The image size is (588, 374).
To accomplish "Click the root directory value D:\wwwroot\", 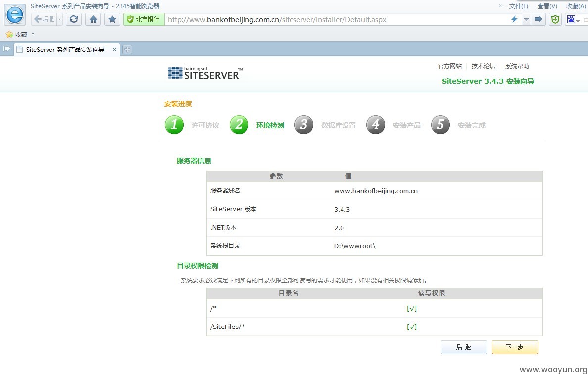I will (x=355, y=246).
